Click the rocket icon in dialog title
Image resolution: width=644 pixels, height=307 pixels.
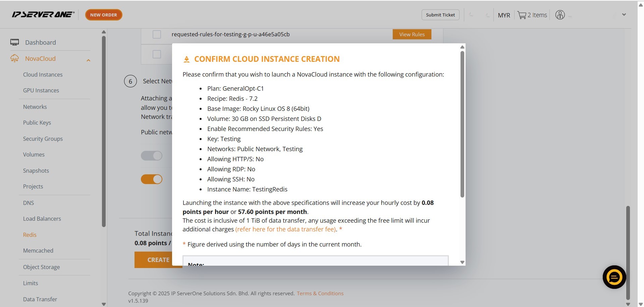[x=186, y=59]
